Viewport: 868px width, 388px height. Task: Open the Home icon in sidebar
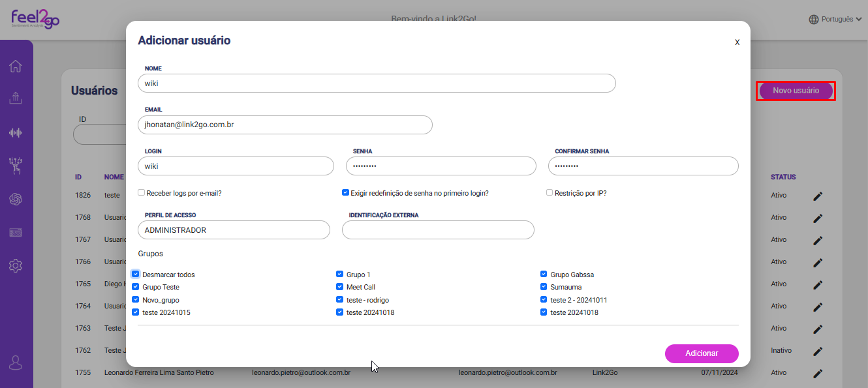point(16,66)
